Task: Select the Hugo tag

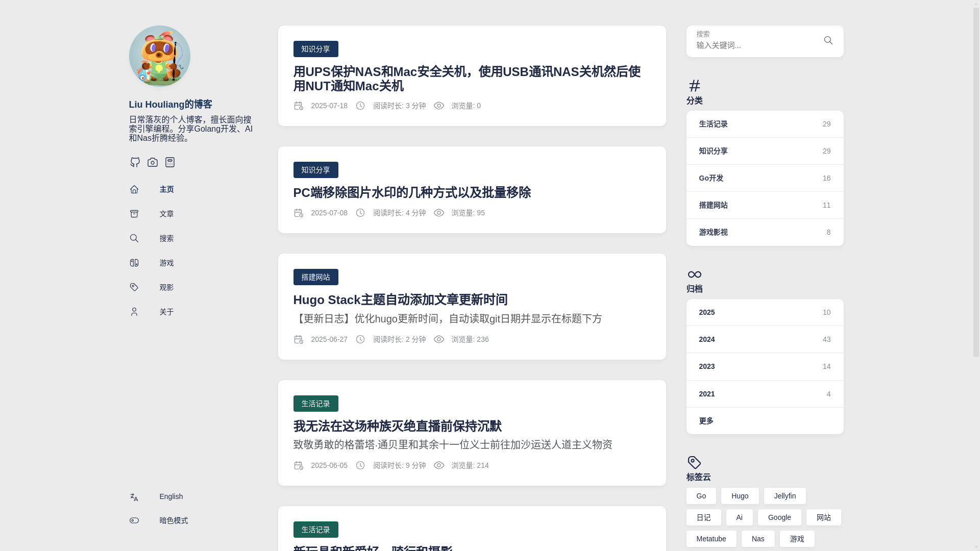Action: [740, 496]
